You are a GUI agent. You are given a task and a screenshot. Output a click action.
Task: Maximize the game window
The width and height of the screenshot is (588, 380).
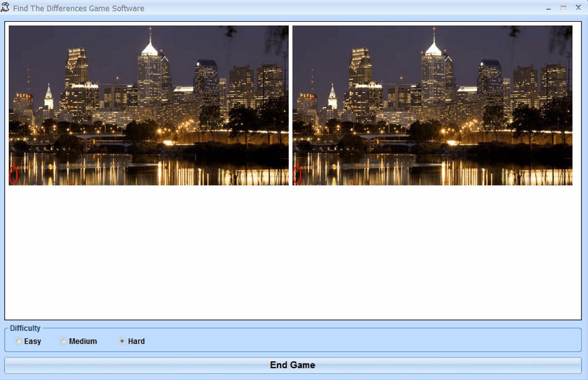pyautogui.click(x=563, y=8)
